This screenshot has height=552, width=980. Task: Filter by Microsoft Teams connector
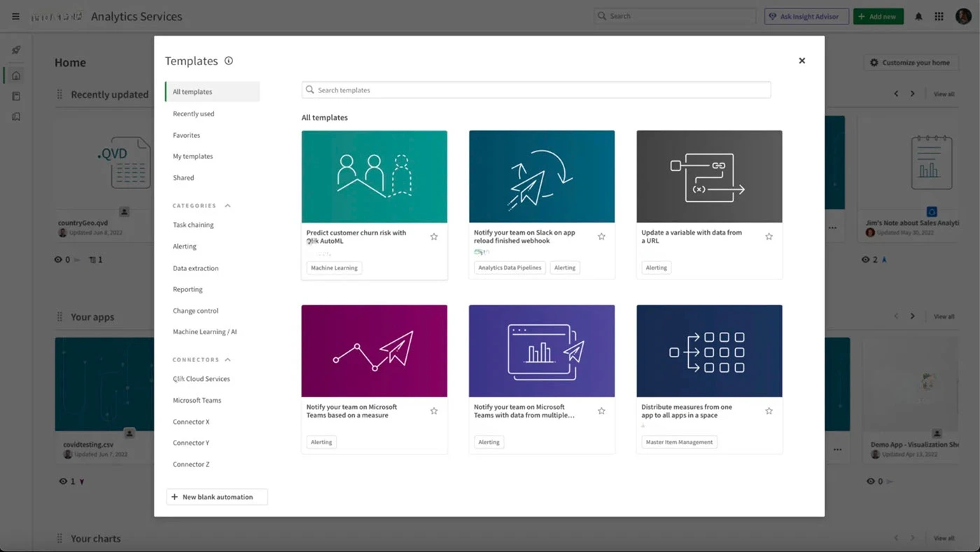197,401
